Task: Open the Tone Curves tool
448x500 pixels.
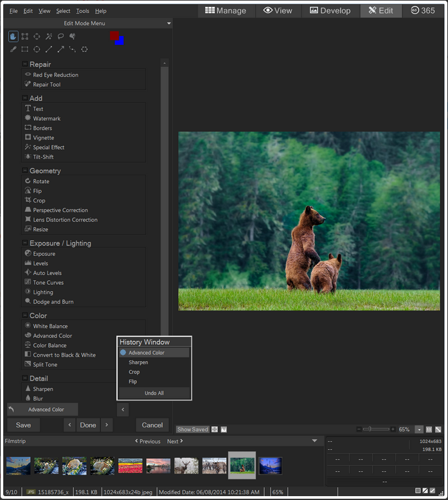Action: tap(48, 283)
